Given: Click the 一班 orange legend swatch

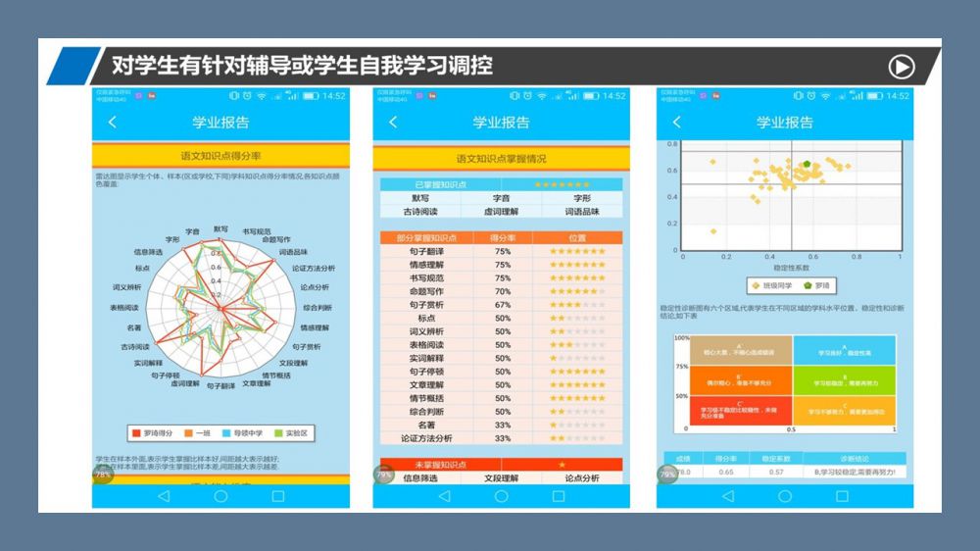Looking at the screenshot, I should pos(187,431).
